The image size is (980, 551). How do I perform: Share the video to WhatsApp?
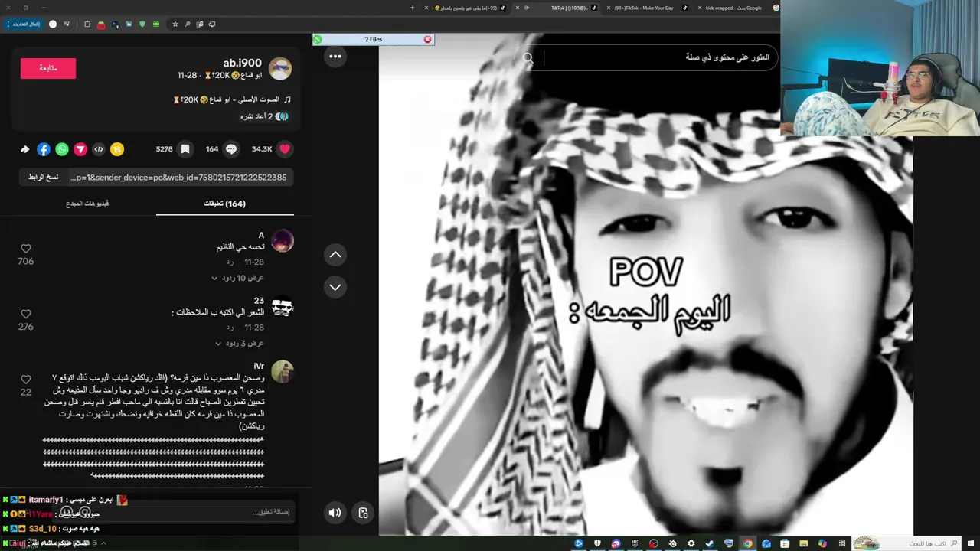(x=62, y=149)
